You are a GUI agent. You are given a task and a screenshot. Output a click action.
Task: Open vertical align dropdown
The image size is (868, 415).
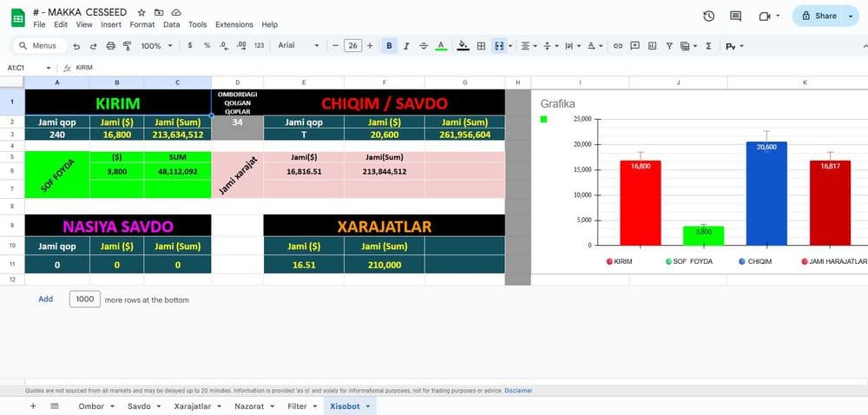pyautogui.click(x=551, y=46)
